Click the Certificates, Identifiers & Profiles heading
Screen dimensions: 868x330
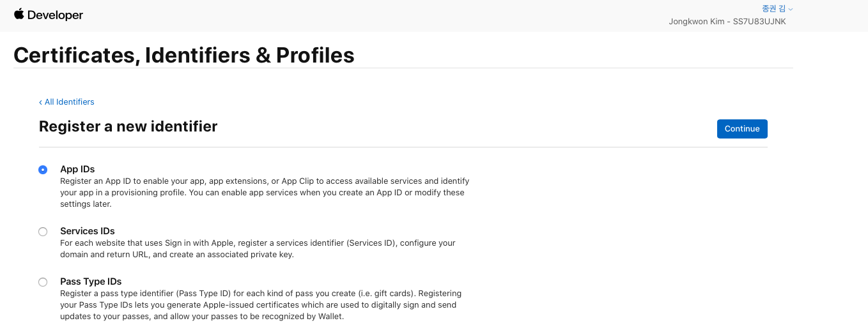pyautogui.click(x=184, y=56)
